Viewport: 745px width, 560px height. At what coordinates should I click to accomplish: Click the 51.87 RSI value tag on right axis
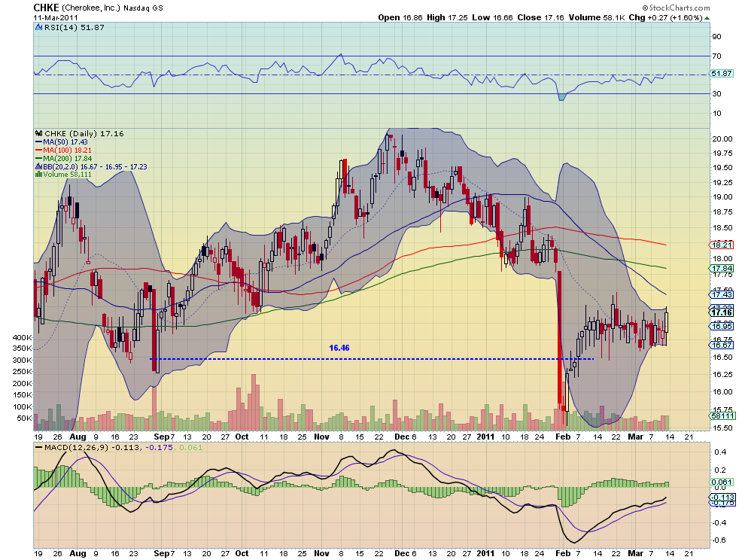721,74
